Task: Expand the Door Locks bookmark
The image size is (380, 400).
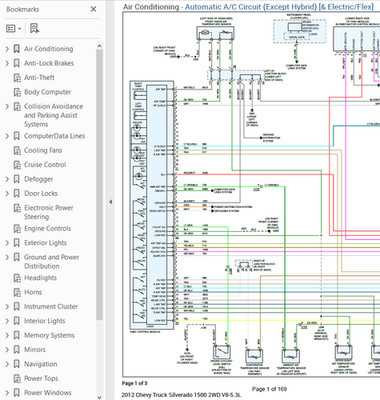Action: click(7, 194)
